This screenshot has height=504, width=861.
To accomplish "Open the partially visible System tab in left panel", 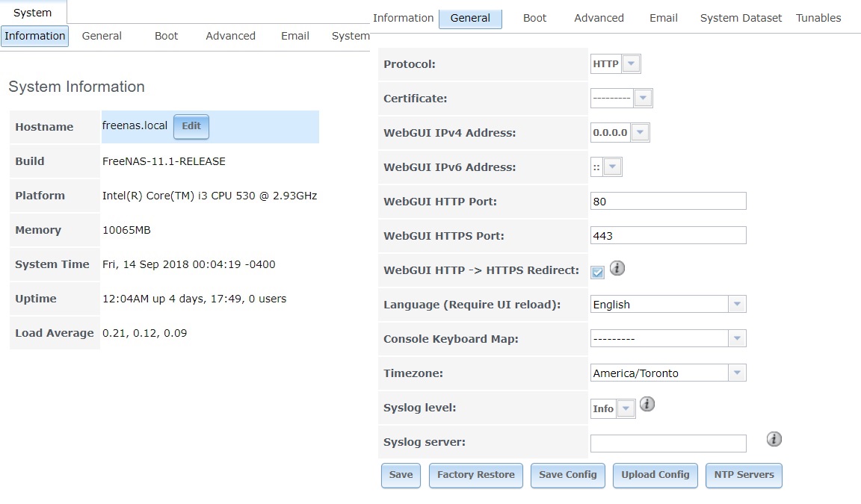I will click(x=351, y=36).
